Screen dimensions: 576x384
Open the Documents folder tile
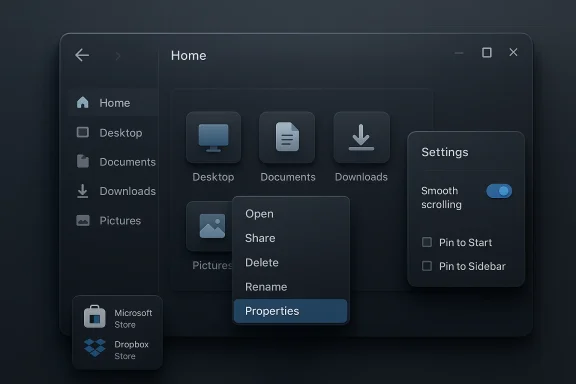point(287,137)
